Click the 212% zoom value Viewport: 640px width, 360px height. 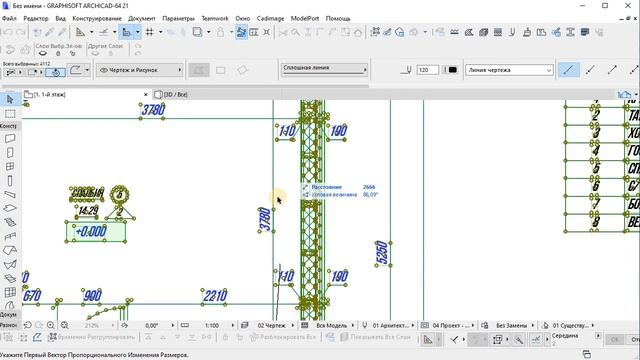tap(92, 325)
